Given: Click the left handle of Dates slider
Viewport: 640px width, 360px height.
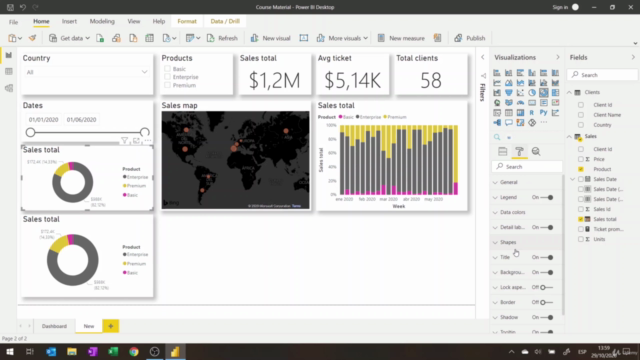Looking at the screenshot, I should (30, 132).
